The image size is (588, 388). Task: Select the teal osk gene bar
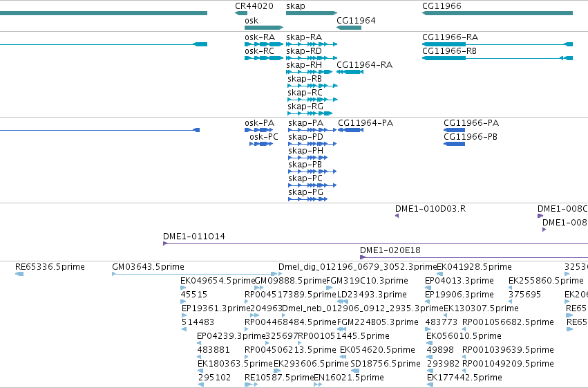click(264, 28)
